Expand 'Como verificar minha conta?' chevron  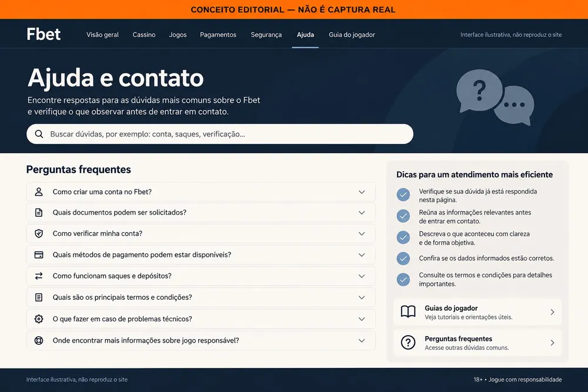click(362, 233)
